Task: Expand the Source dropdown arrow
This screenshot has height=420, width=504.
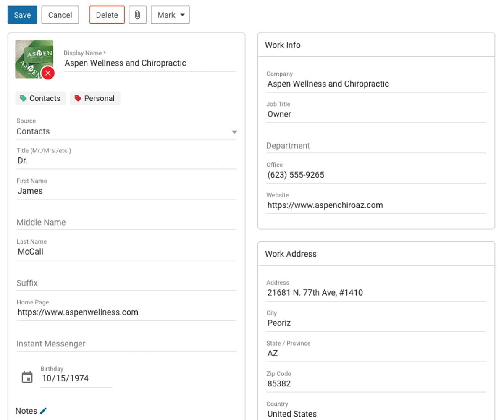Action: tap(234, 131)
